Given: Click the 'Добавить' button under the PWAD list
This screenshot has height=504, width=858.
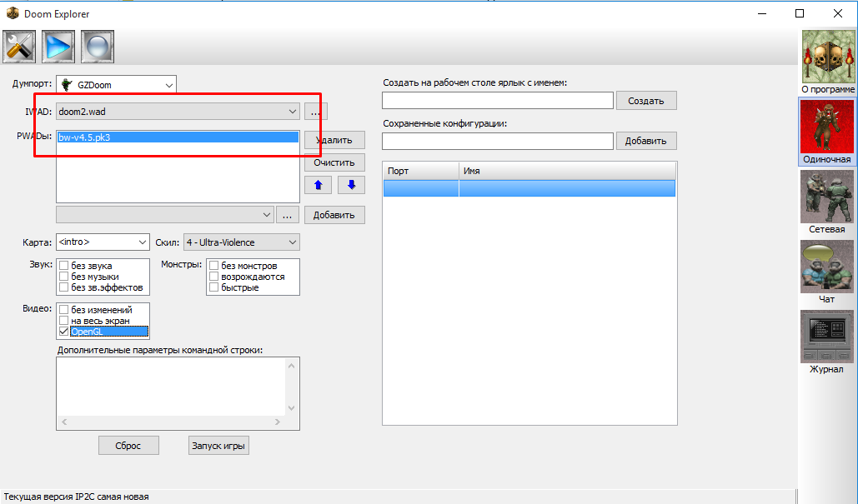Looking at the screenshot, I should point(334,215).
